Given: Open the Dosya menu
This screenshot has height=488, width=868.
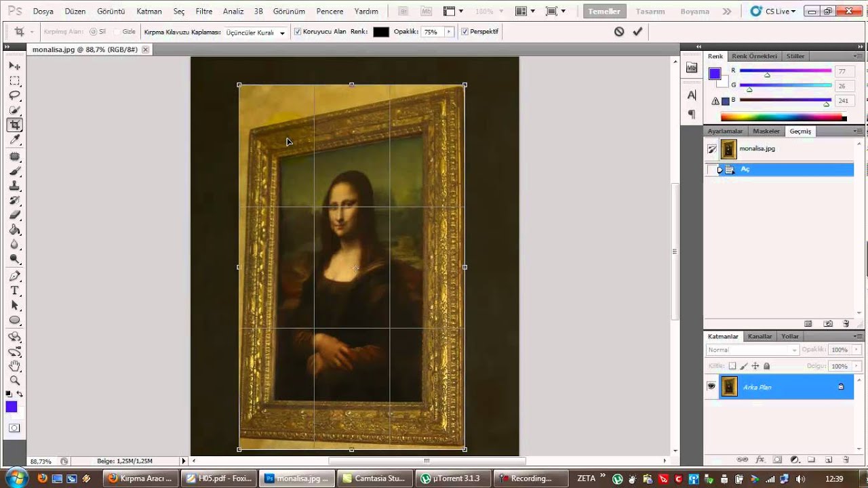Looking at the screenshot, I should [x=43, y=12].
